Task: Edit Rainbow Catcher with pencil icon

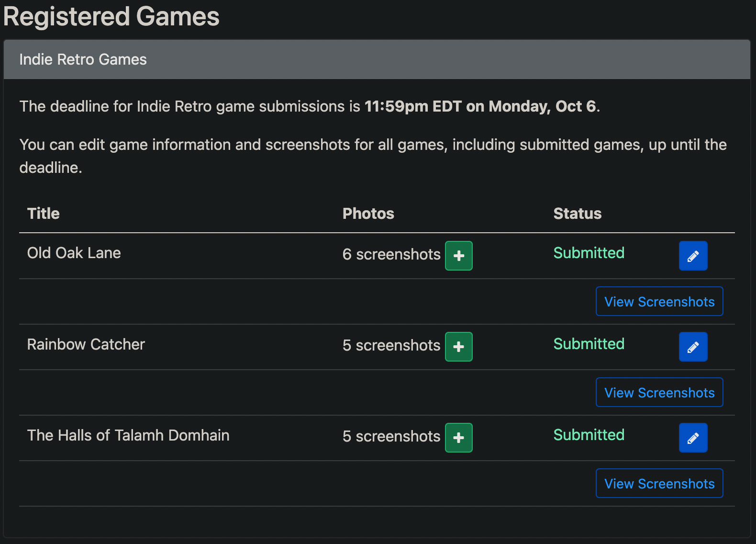Action: pyautogui.click(x=693, y=347)
